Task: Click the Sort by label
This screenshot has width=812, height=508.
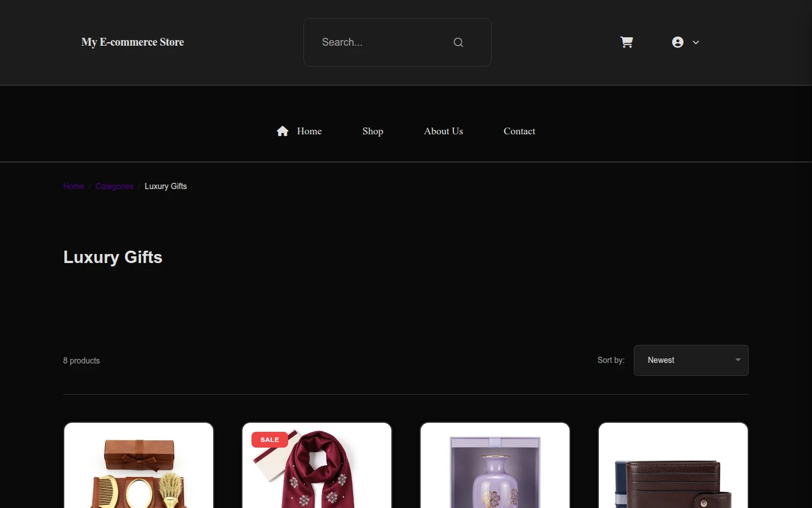Action: 611,360
